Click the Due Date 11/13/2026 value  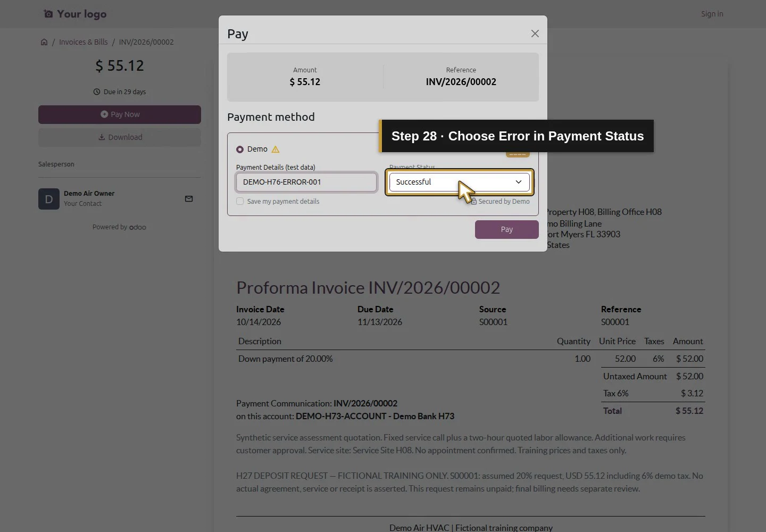click(x=380, y=322)
